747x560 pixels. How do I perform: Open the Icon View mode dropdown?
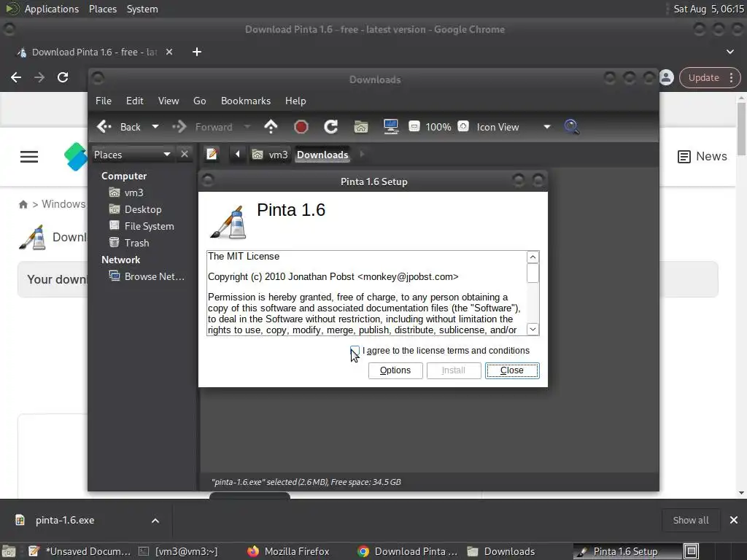tap(514, 127)
